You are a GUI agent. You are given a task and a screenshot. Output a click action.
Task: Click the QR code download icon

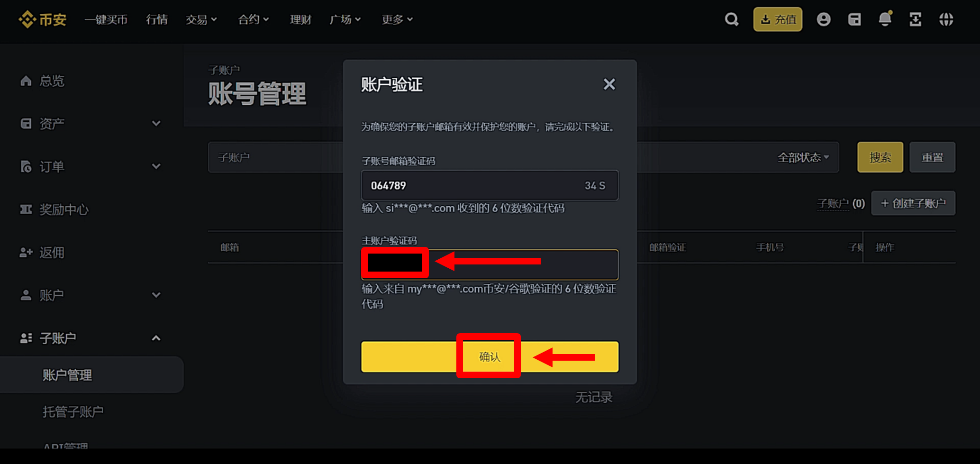916,19
